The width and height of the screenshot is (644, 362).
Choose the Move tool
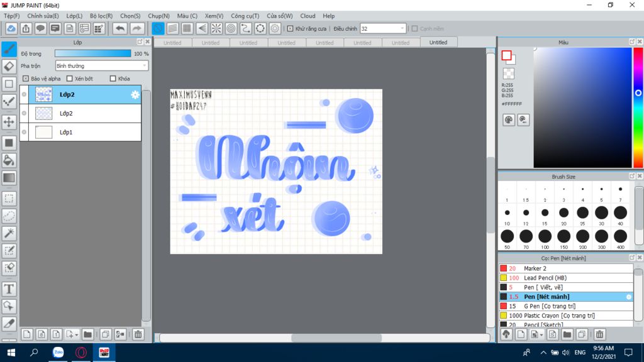pyautogui.click(x=9, y=122)
